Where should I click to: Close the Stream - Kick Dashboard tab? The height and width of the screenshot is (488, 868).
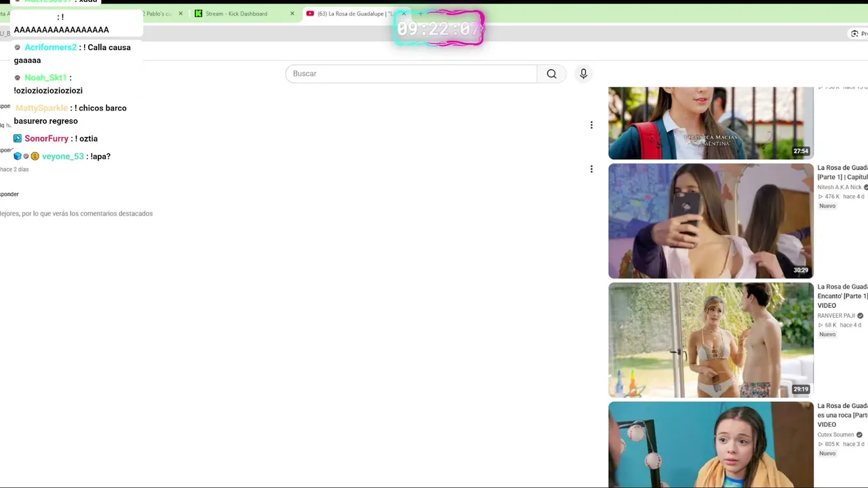click(292, 14)
